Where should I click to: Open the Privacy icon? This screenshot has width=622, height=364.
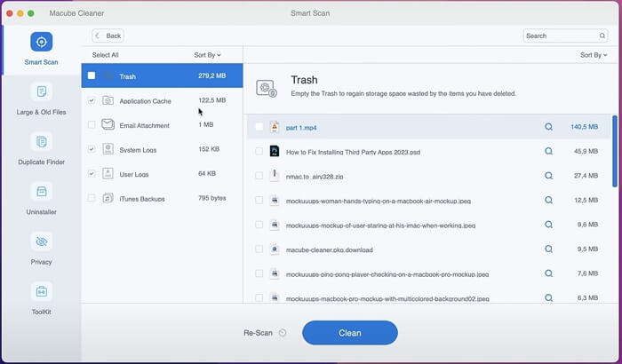(41, 241)
